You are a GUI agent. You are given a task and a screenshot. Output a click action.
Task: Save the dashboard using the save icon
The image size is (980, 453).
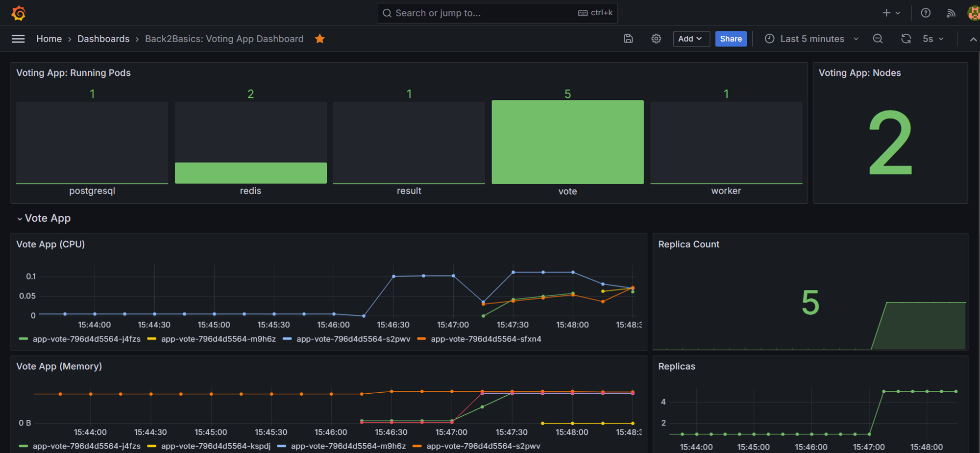coord(628,39)
